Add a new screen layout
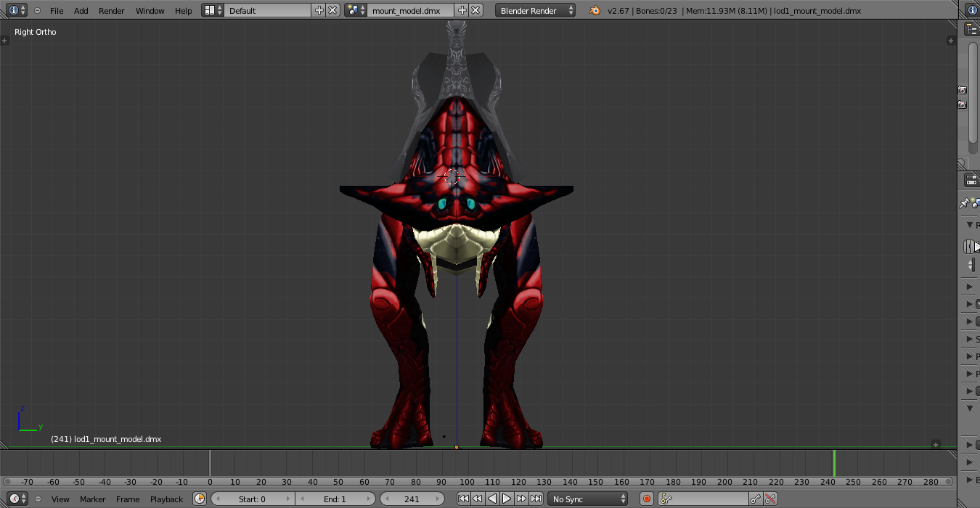Screen dimensions: 980x508 coord(319,10)
